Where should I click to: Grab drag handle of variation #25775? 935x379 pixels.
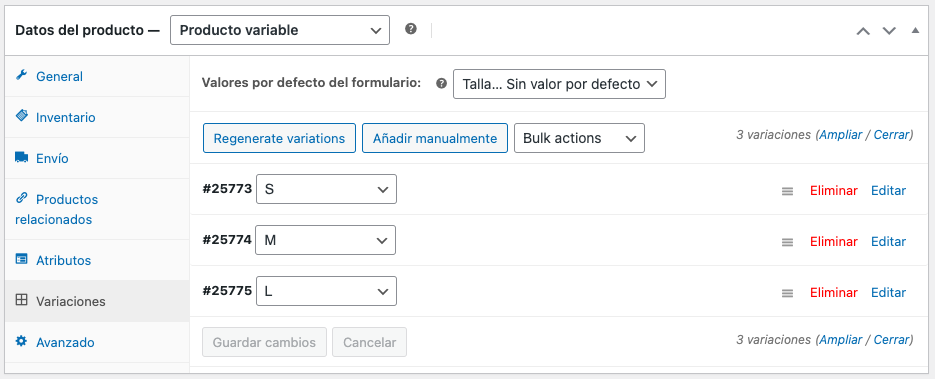click(787, 293)
